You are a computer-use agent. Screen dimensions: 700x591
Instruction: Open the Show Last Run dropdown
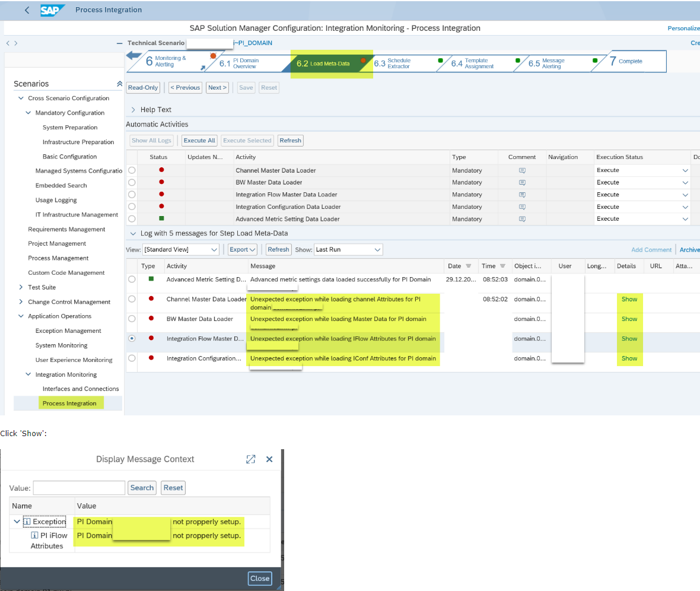point(348,250)
